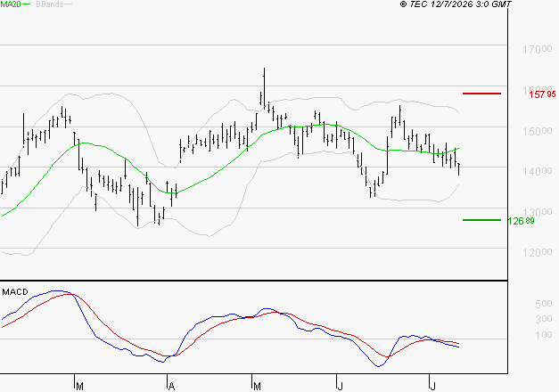
Task: Click the 12000 price axis label
Action: (x=538, y=252)
